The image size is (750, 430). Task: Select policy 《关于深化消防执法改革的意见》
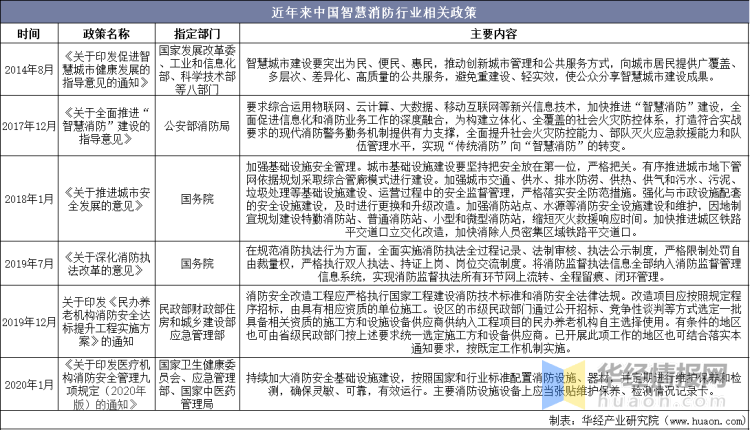106,264
